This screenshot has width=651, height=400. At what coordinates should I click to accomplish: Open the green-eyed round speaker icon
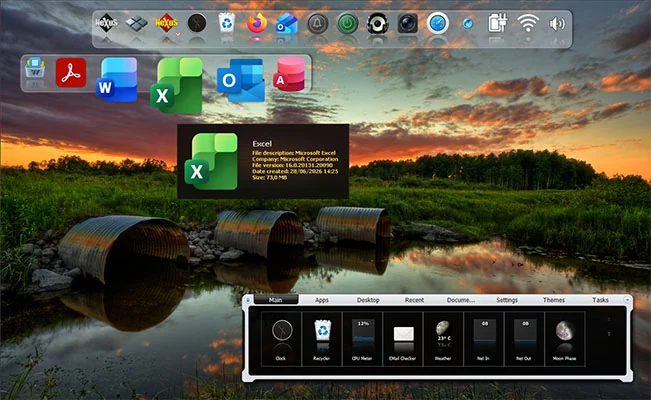pyautogui.click(x=377, y=23)
